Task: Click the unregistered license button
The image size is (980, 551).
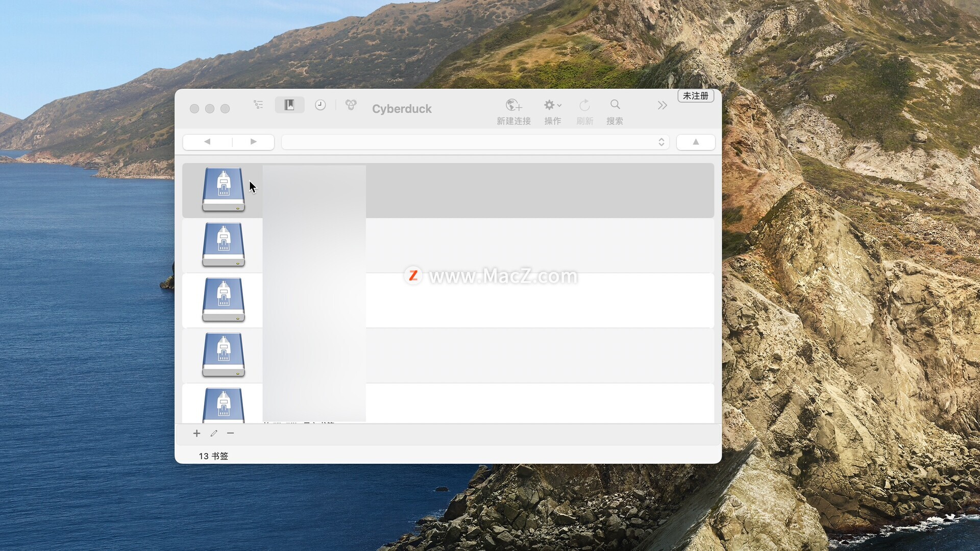Action: (x=695, y=96)
